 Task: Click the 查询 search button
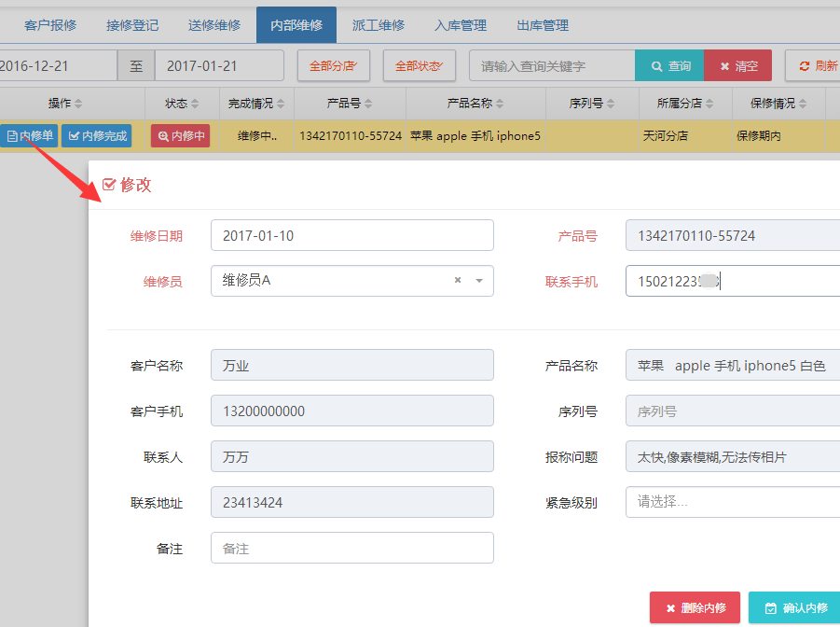(x=669, y=66)
